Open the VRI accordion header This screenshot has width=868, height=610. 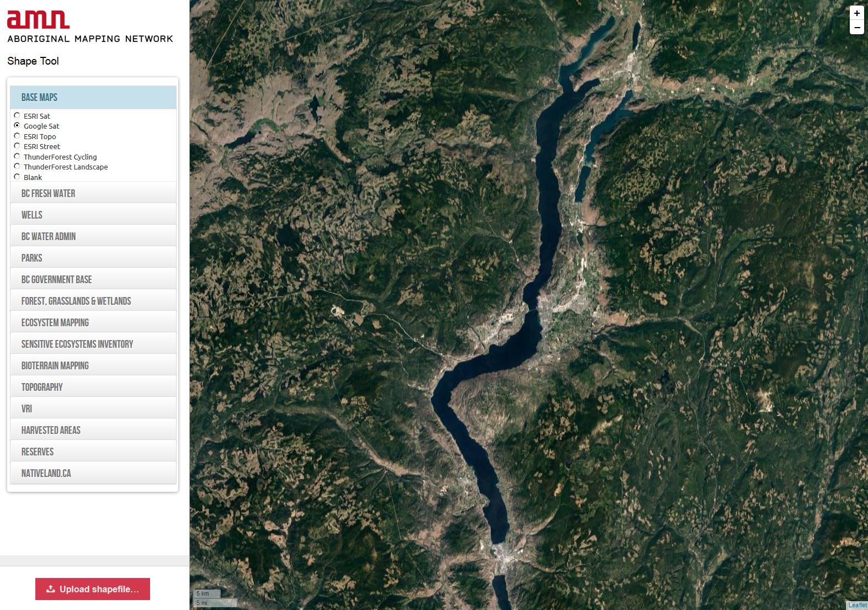point(93,409)
